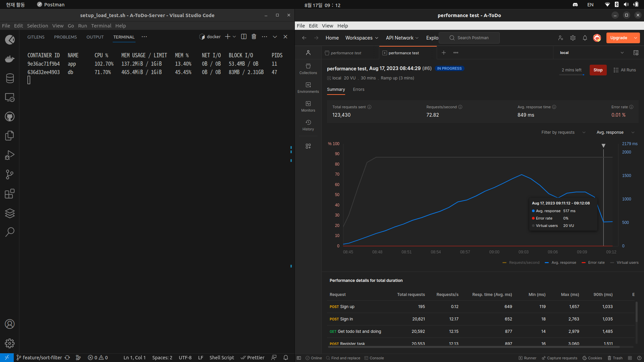Viewport: 644px width, 362px height.
Task: Click vertical scrollbar of performance details table
Action: click(636, 312)
